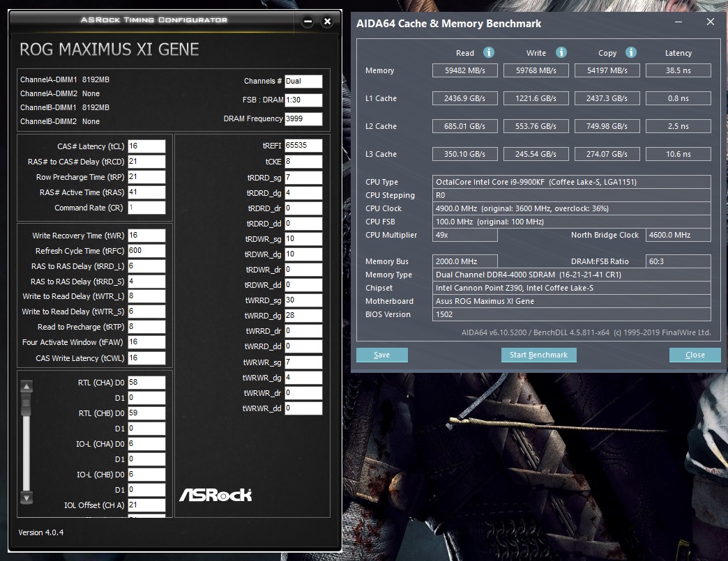The image size is (728, 561).
Task: Click the L2 Cache Write value 553.76 GB/s
Action: [536, 126]
